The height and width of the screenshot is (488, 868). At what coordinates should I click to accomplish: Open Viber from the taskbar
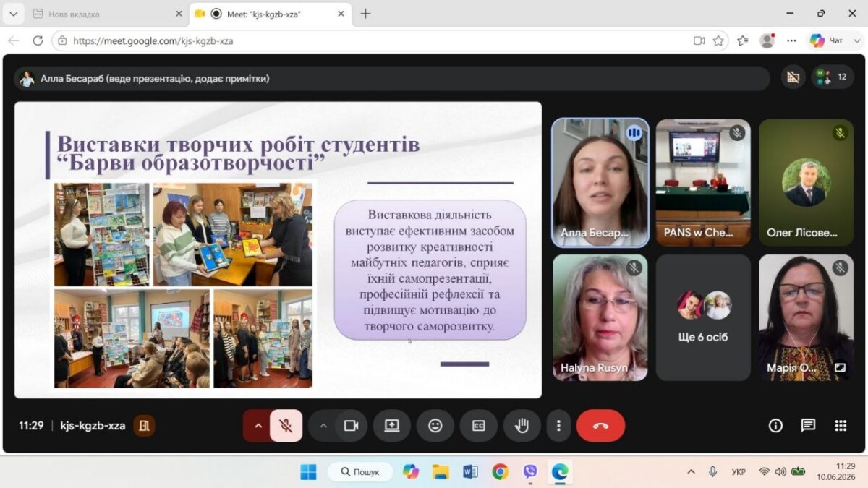point(529,472)
